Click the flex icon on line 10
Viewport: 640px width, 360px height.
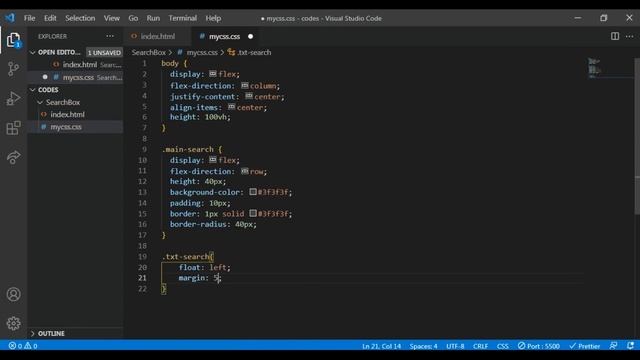coord(213,160)
